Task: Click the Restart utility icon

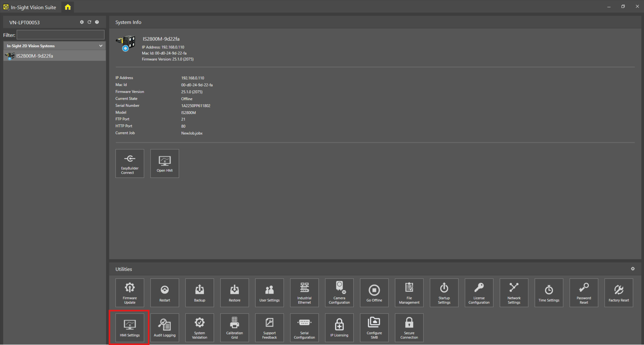Action: (x=164, y=293)
